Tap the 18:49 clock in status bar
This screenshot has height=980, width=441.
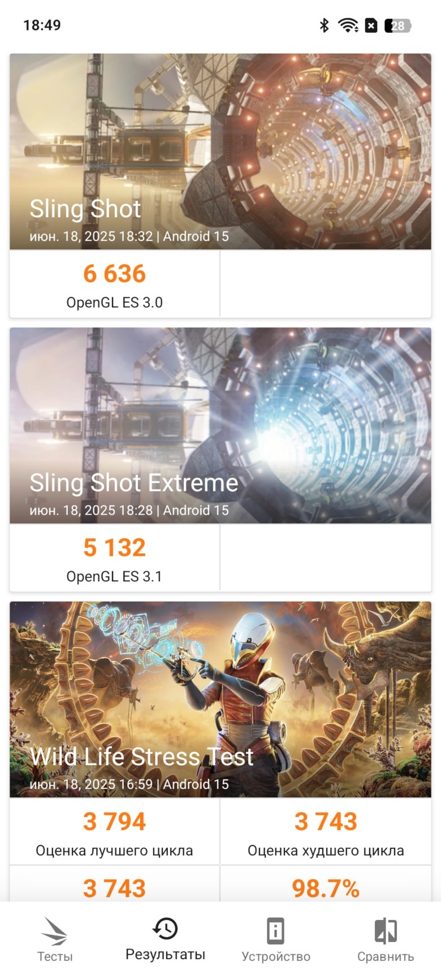(x=42, y=25)
